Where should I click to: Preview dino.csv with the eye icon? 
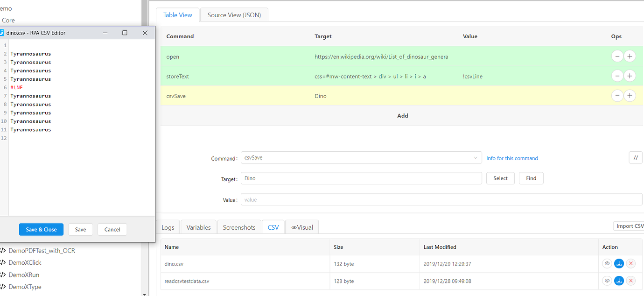pos(607,263)
